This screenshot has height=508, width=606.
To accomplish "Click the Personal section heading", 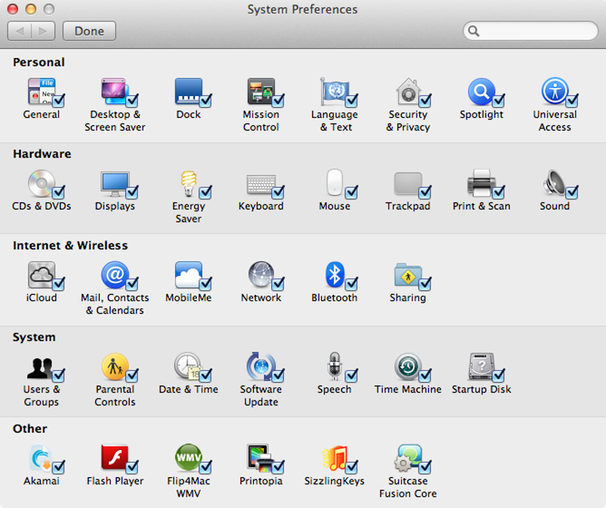I will (x=39, y=62).
